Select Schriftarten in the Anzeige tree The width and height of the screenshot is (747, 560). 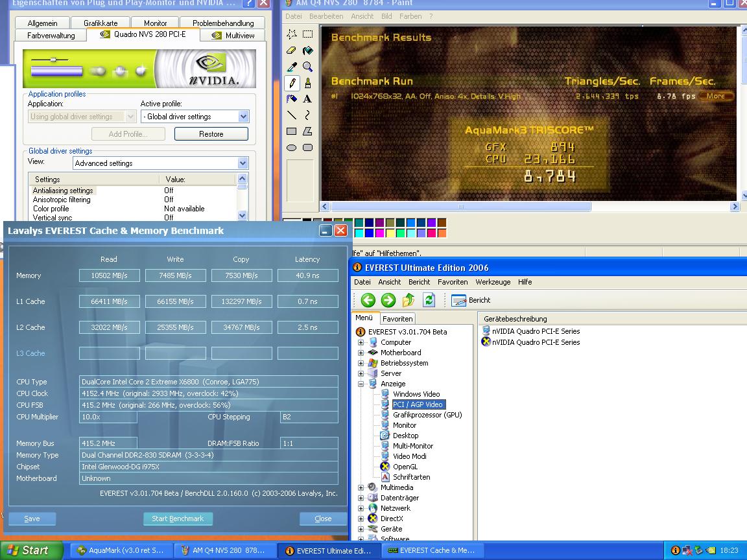(x=411, y=477)
